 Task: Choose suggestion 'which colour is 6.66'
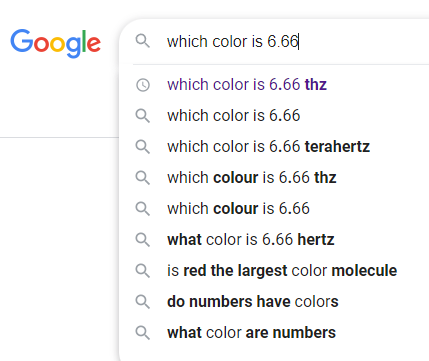click(x=238, y=209)
